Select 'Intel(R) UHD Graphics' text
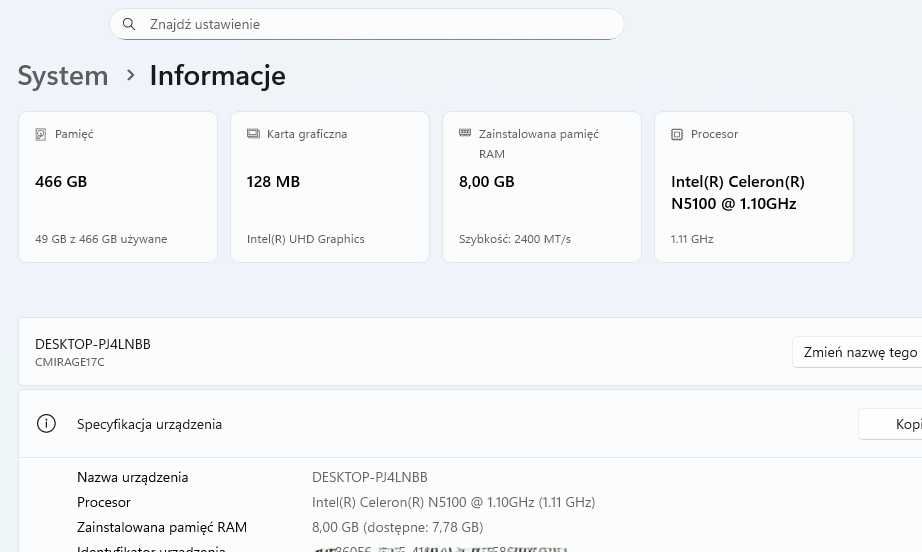 pos(306,239)
